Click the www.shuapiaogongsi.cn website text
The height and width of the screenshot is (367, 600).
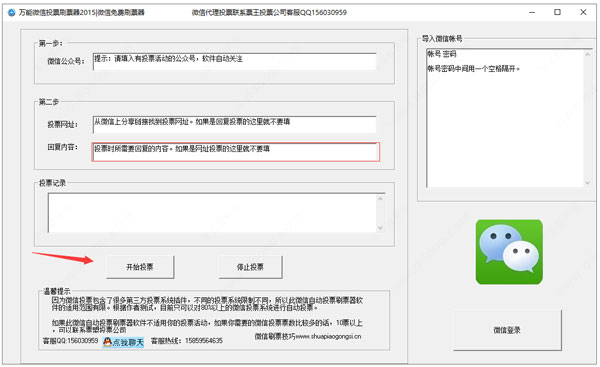pos(328,336)
